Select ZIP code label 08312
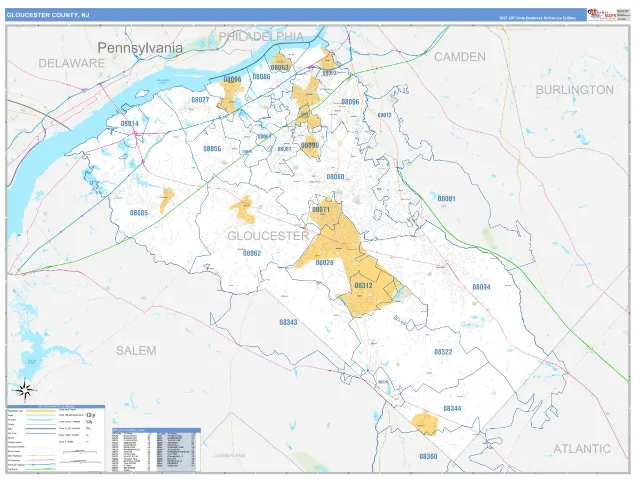 coord(363,285)
